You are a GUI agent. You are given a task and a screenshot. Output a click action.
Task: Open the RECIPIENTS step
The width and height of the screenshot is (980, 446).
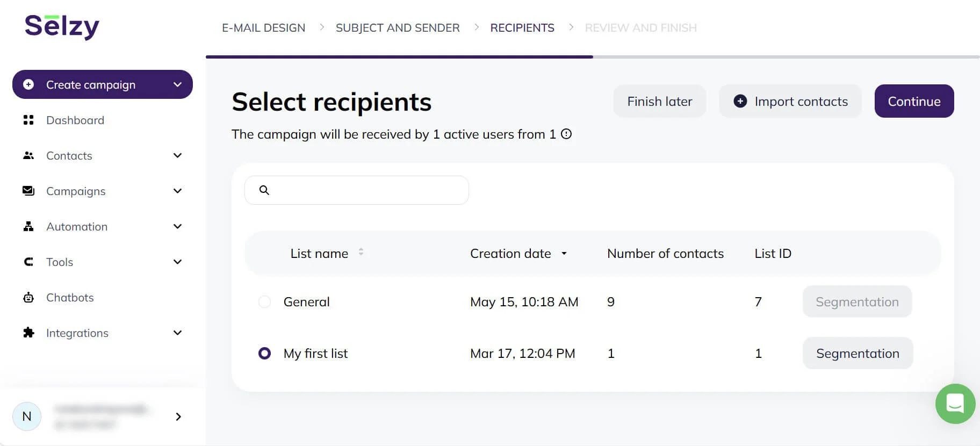coord(522,28)
